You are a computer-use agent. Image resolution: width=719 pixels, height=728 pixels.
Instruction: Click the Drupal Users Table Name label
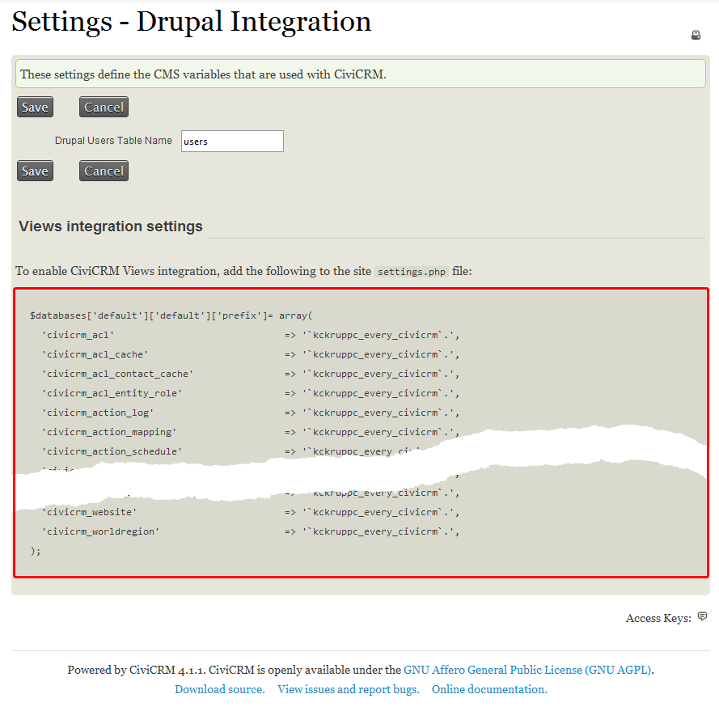113,141
